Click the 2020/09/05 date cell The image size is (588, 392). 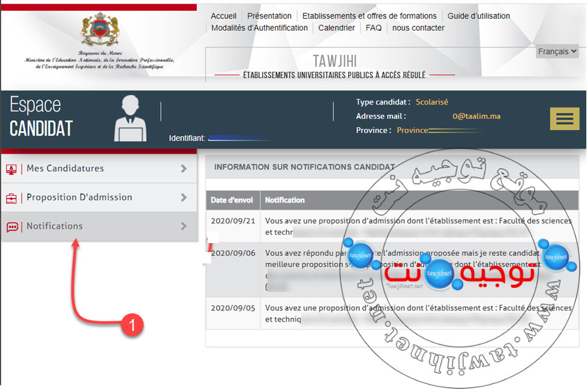click(x=233, y=308)
